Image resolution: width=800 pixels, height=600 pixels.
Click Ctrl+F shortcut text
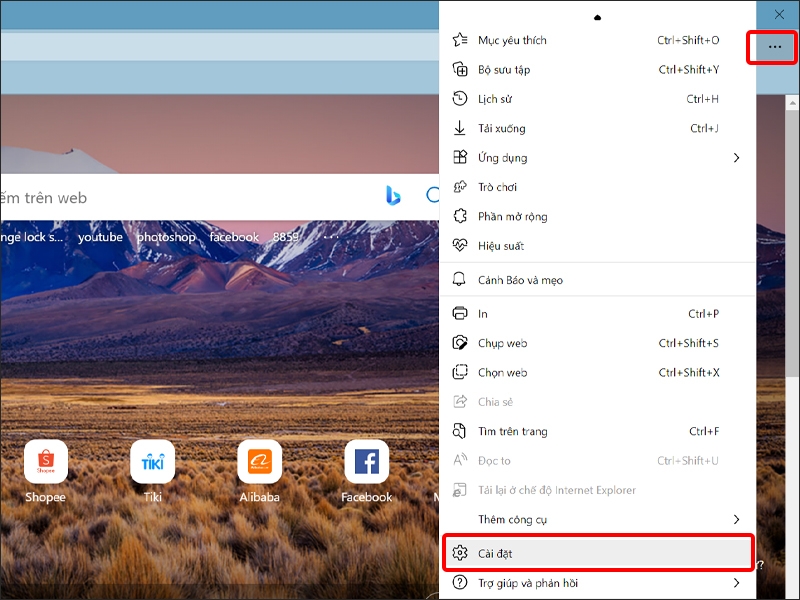[704, 432]
